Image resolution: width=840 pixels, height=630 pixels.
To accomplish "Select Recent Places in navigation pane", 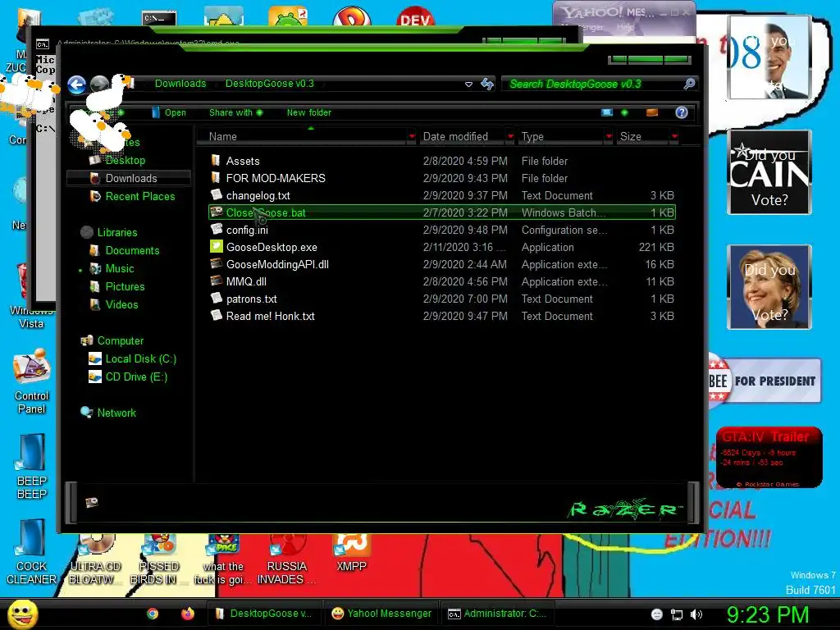I will coord(139,196).
